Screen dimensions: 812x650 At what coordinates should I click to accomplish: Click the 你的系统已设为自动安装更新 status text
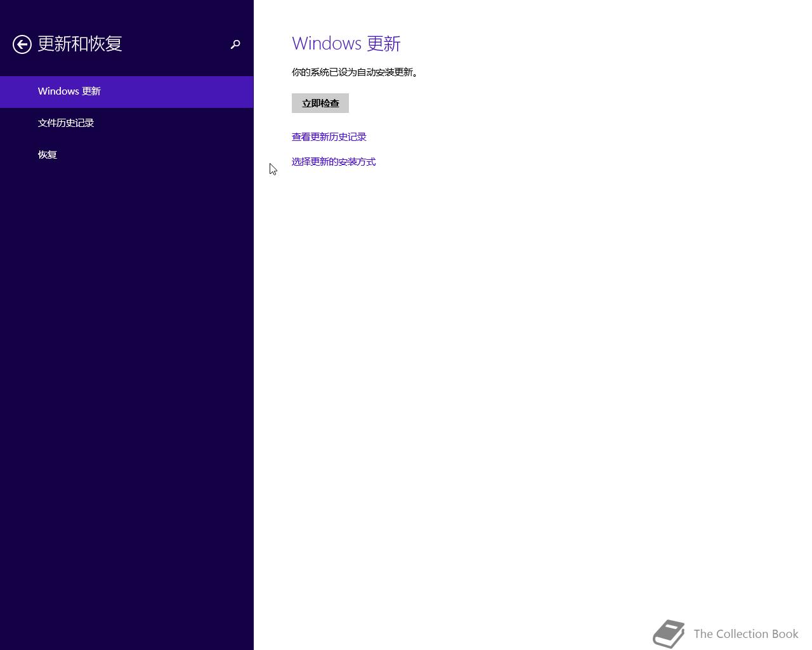[x=355, y=72]
